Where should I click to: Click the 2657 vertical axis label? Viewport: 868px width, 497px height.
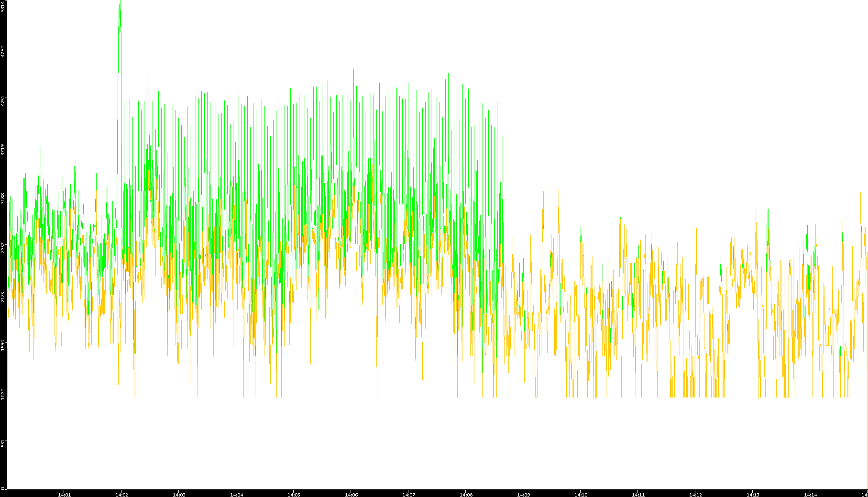pos(3,247)
